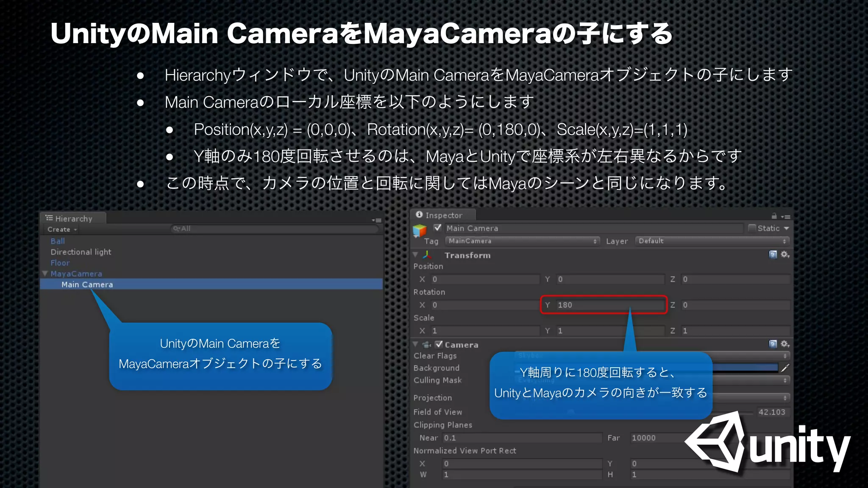Open Transform component gear settings menu
The height and width of the screenshot is (488, 868).
(x=785, y=255)
